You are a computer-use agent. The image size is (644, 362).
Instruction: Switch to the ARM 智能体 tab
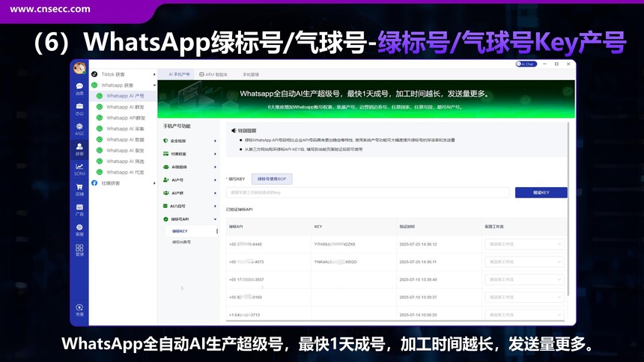point(213,74)
